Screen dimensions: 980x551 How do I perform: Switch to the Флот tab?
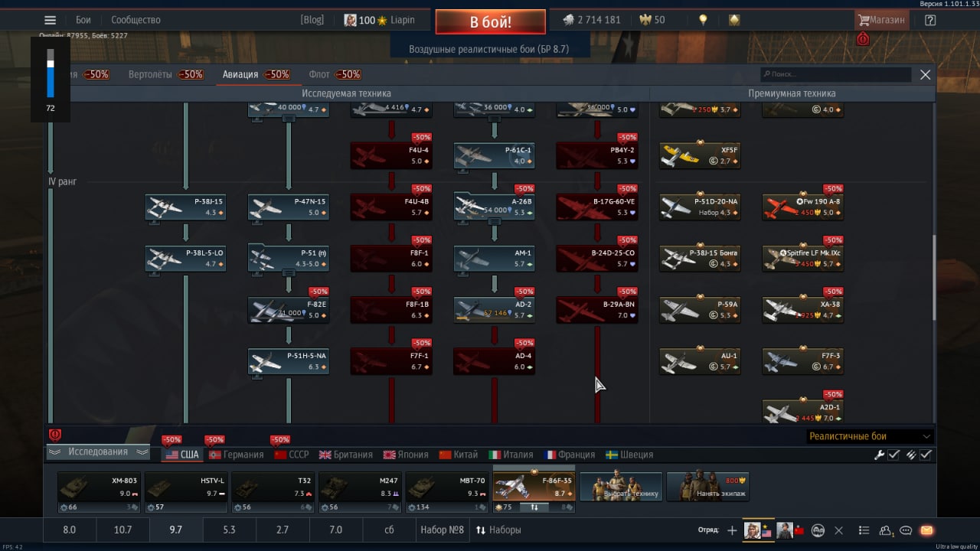point(335,74)
